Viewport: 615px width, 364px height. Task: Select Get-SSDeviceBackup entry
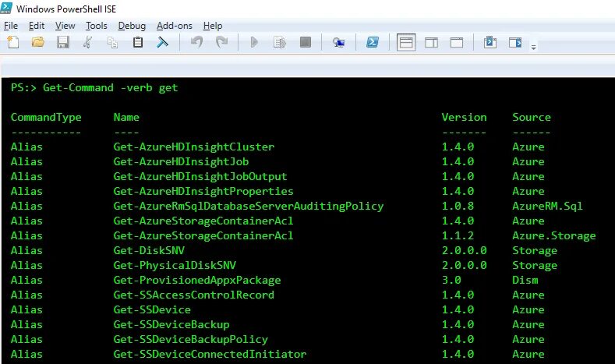pyautogui.click(x=171, y=324)
